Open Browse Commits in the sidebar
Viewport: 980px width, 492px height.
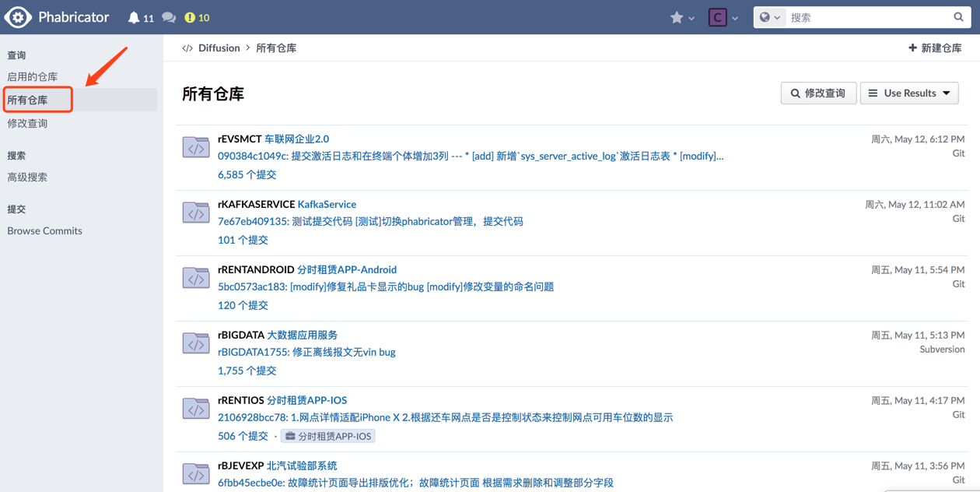pos(80,230)
